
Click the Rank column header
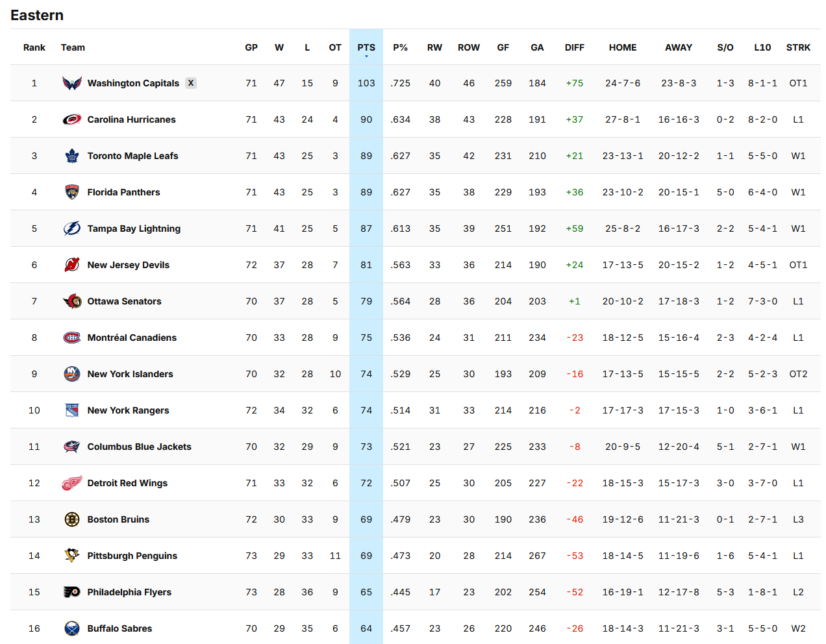tap(34, 47)
